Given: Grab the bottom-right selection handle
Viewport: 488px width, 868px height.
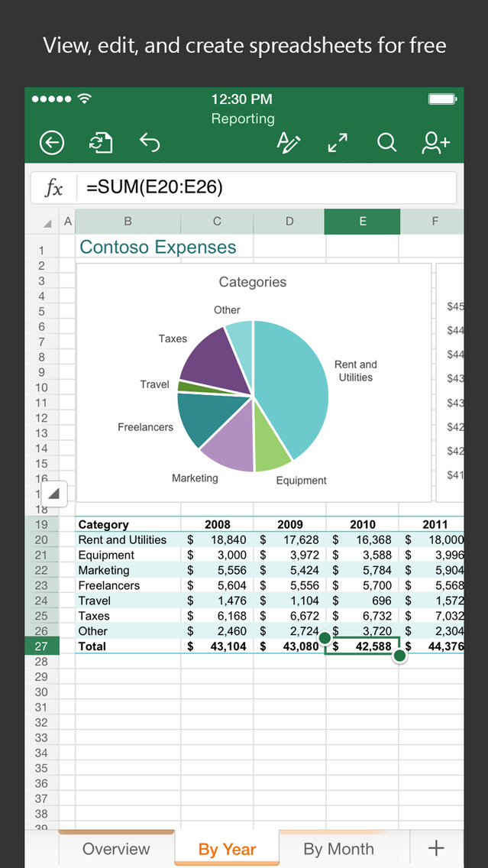Looking at the screenshot, I should [399, 656].
